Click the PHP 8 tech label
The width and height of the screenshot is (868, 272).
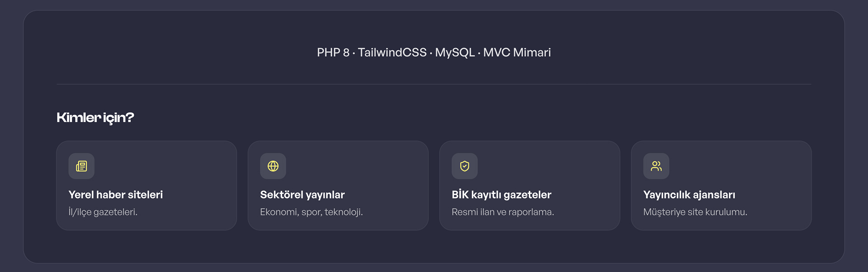tap(333, 52)
